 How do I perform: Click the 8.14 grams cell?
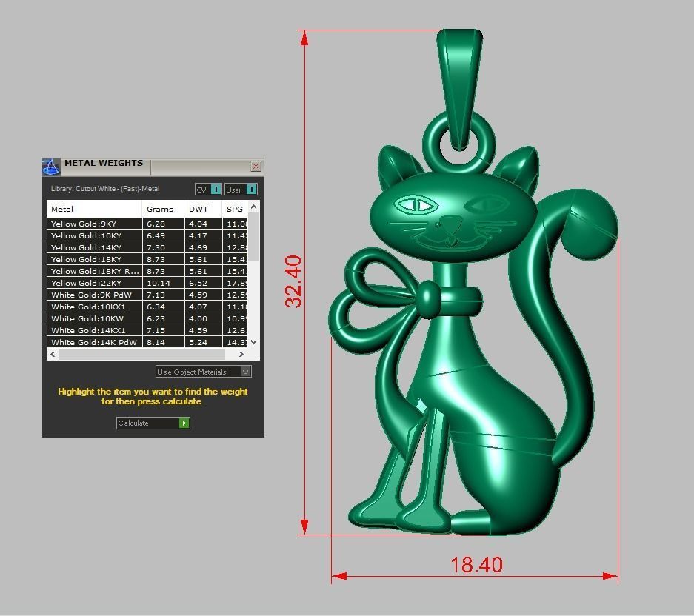pyautogui.click(x=163, y=342)
